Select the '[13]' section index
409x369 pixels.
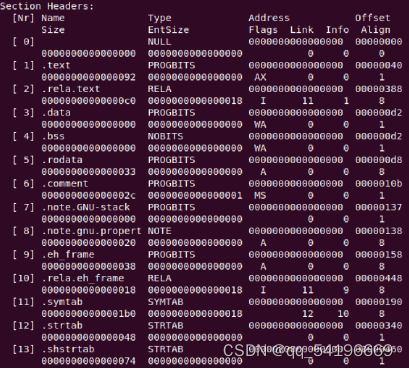(23, 349)
